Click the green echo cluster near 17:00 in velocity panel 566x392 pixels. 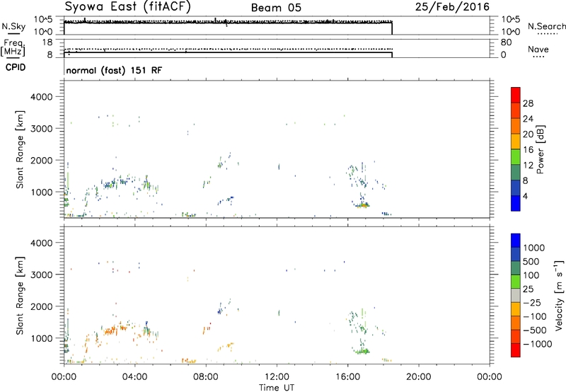tap(362, 351)
